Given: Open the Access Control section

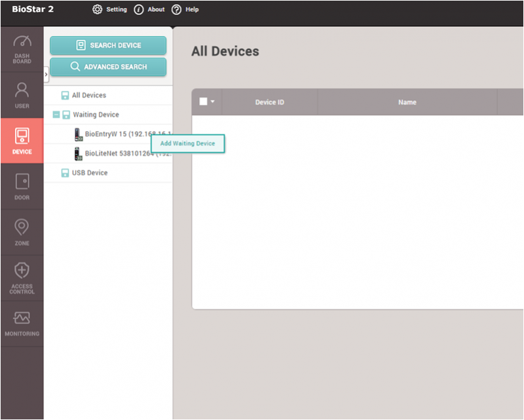Looking at the screenshot, I should [22, 278].
